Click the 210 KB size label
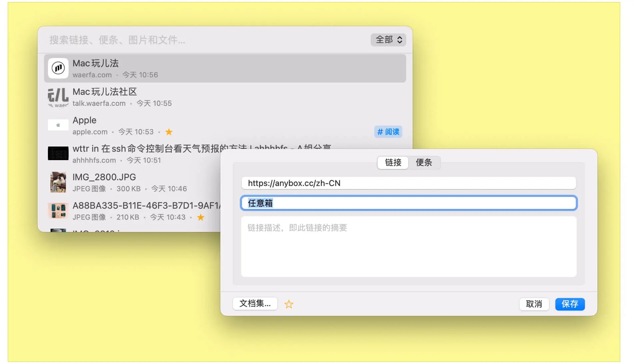This screenshot has height=364, width=634. (x=128, y=217)
